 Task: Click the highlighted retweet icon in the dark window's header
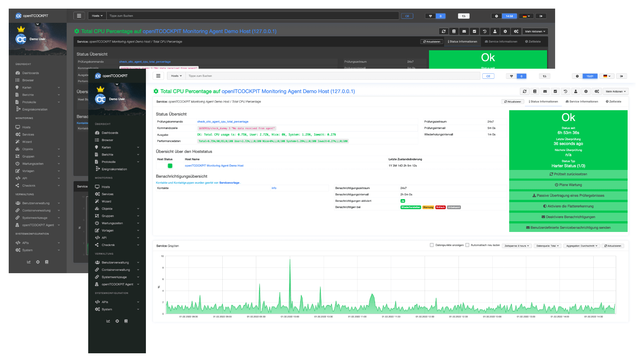coord(464,16)
